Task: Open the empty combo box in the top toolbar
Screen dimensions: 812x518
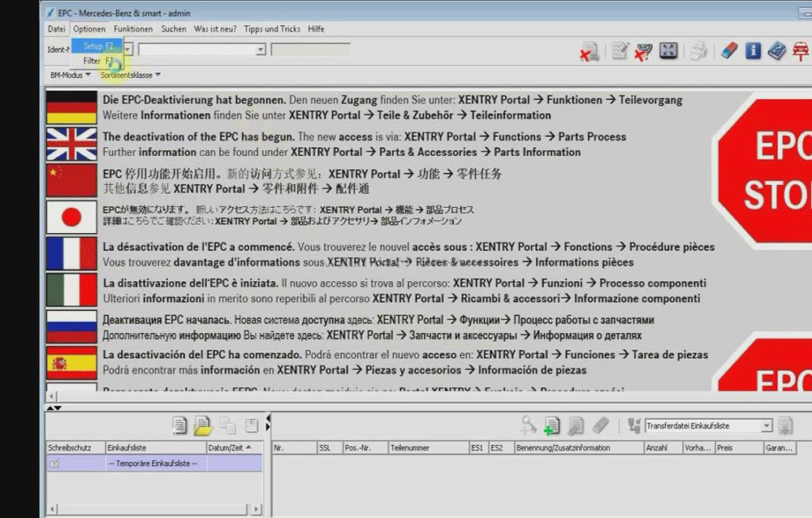Action: [202, 50]
